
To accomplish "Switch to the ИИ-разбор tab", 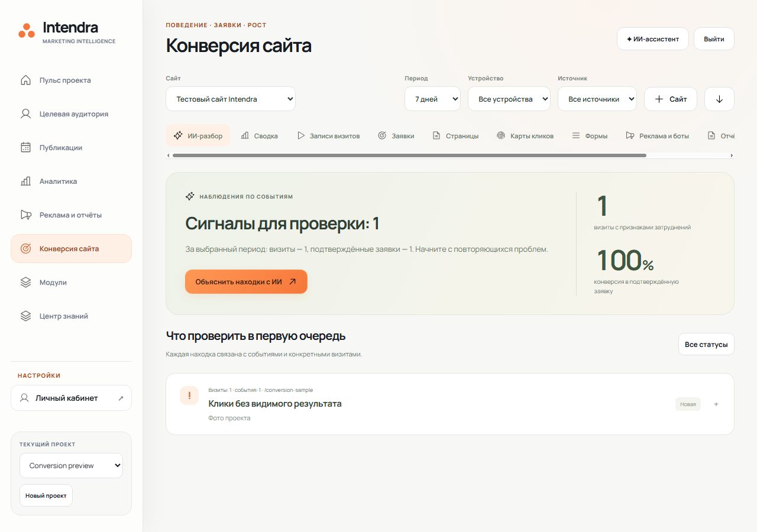I will [x=198, y=136].
